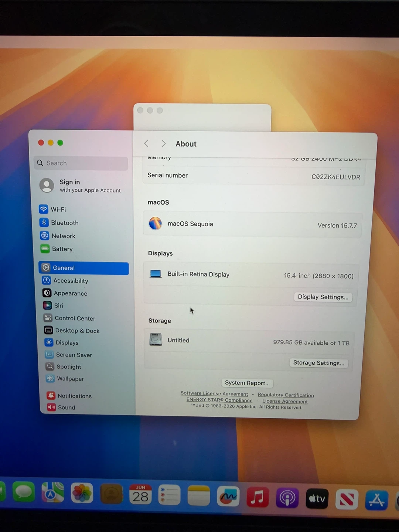Image resolution: width=399 pixels, height=532 pixels.
Task: Click the Storage Settings button
Action: pyautogui.click(x=318, y=363)
